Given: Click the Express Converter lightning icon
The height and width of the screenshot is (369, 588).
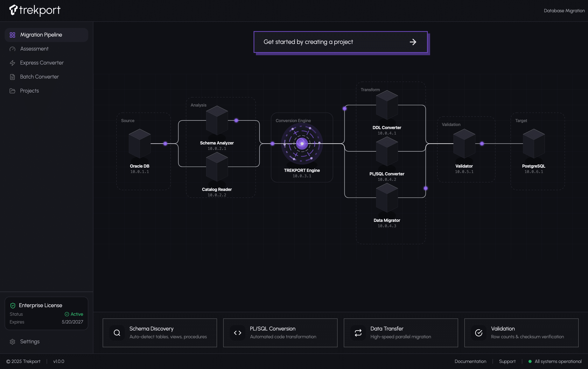Looking at the screenshot, I should pyautogui.click(x=12, y=63).
